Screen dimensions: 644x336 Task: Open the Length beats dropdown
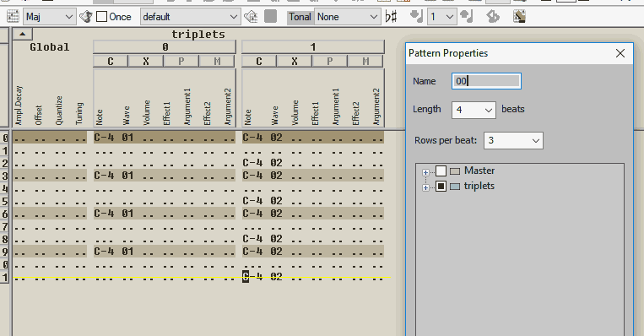pyautogui.click(x=474, y=110)
